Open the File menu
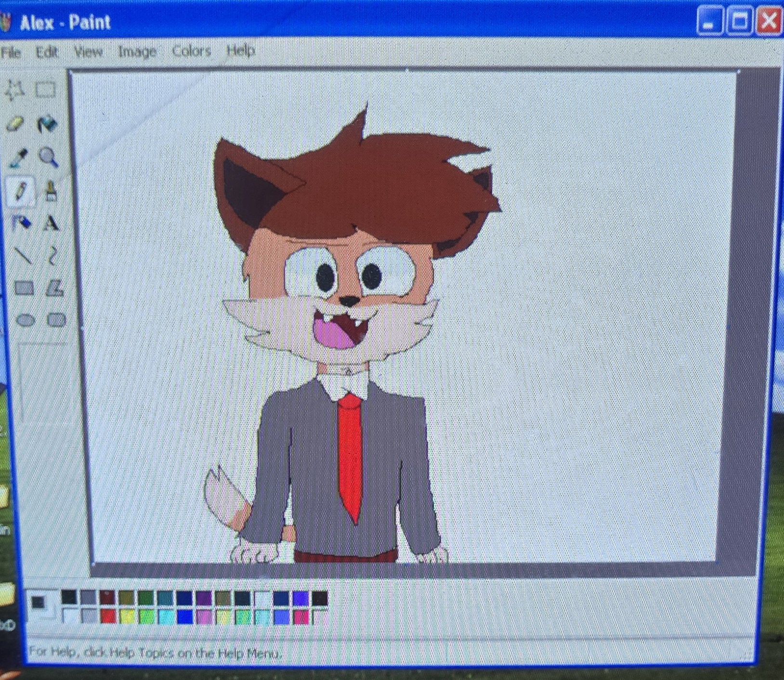The image size is (784, 680). 11,52
